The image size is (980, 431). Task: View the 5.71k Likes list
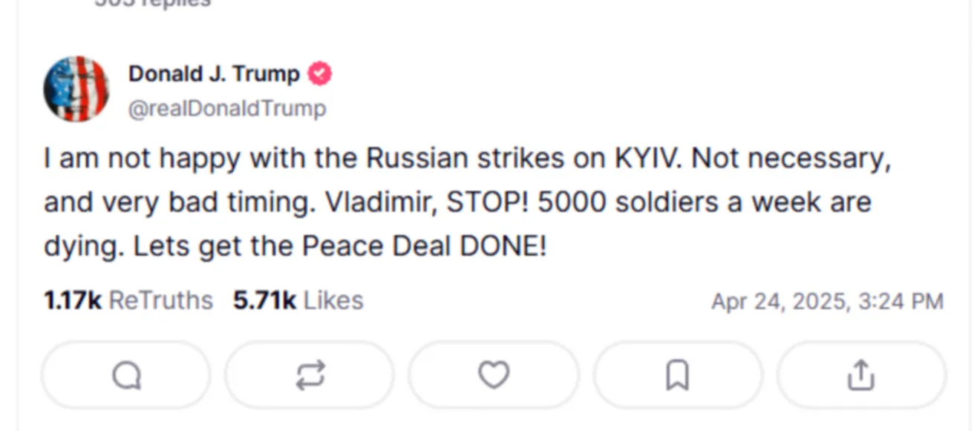point(298,300)
